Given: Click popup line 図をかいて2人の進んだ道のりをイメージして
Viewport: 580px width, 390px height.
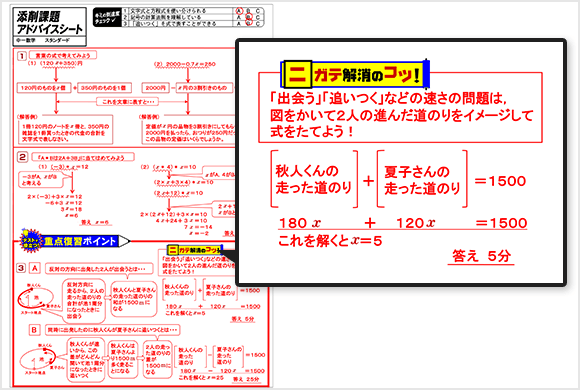Looking at the screenshot, I should point(402,115).
